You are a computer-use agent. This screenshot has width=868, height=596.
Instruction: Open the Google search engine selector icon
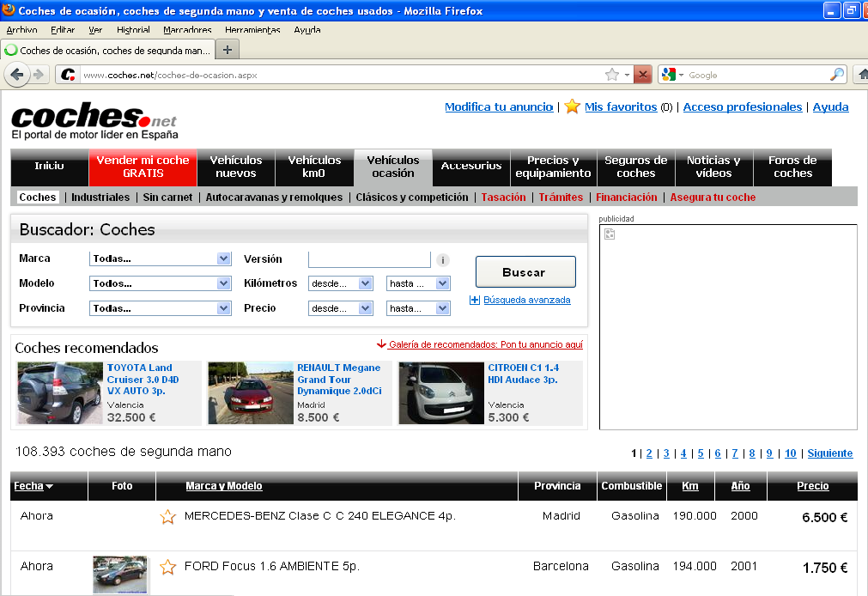[x=669, y=74]
